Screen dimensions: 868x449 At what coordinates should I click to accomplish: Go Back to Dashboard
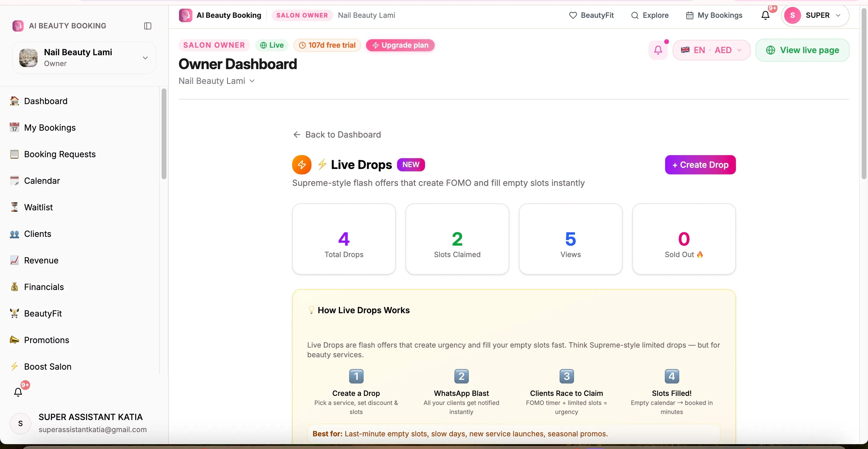pyautogui.click(x=337, y=135)
